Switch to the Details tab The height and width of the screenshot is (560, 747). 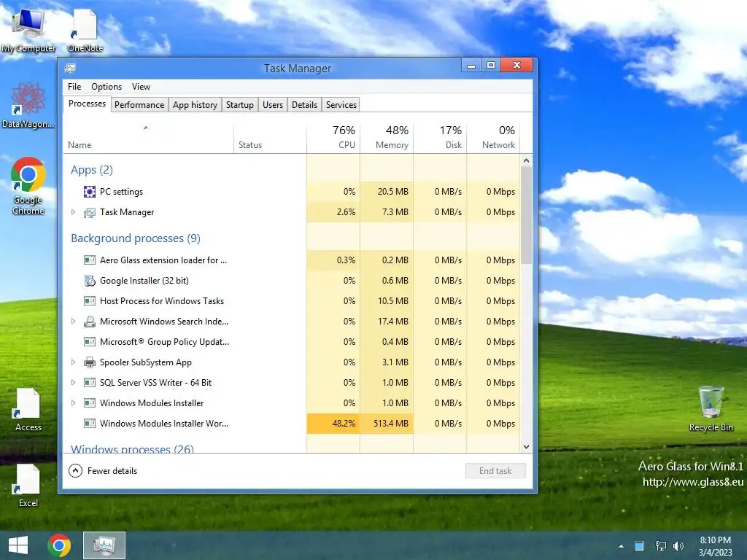[304, 105]
